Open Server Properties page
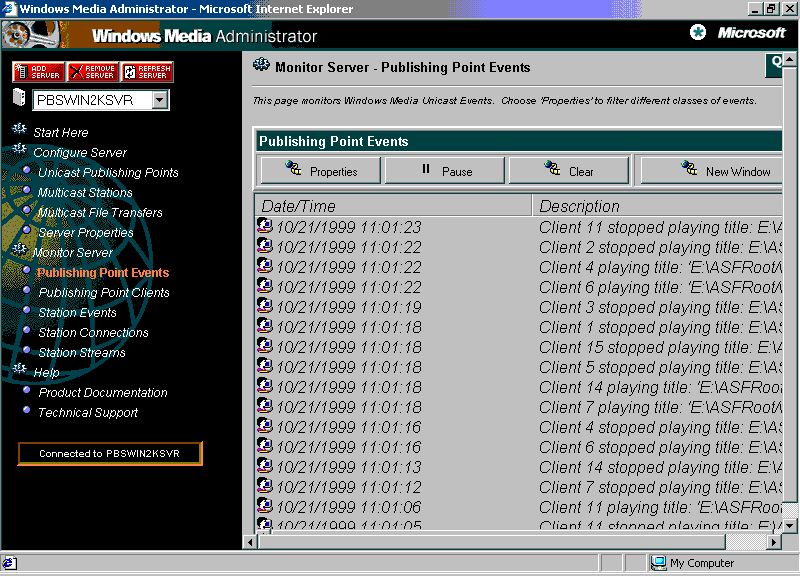Screen dimensions: 800x576 point(86,233)
